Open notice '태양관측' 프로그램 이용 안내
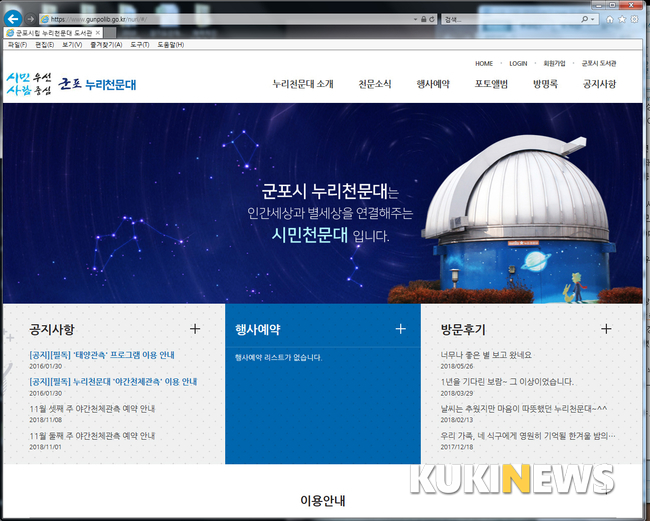Image resolution: width=650 pixels, height=521 pixels. pos(102,355)
